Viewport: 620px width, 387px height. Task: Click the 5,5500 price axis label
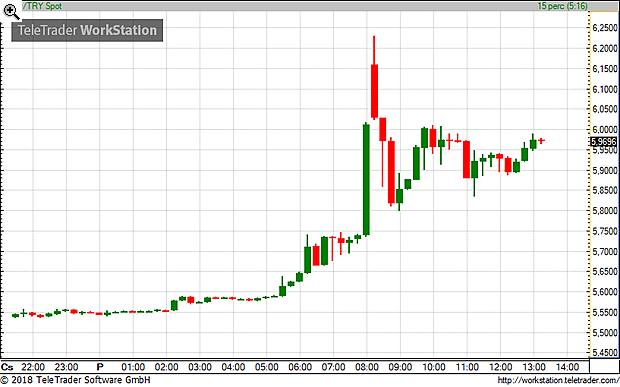pos(605,313)
